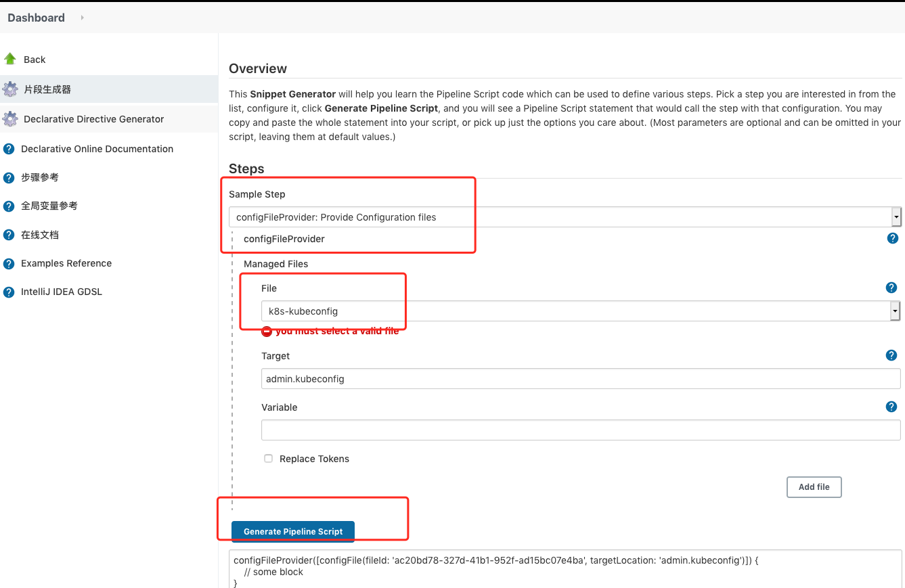
Task: Click the Target input with admin.kubeconfig
Action: coord(580,379)
